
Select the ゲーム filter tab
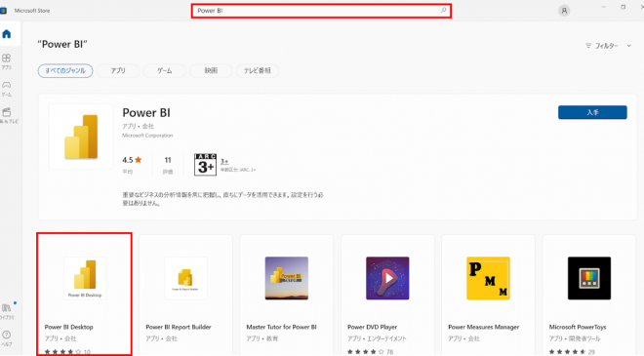click(164, 70)
